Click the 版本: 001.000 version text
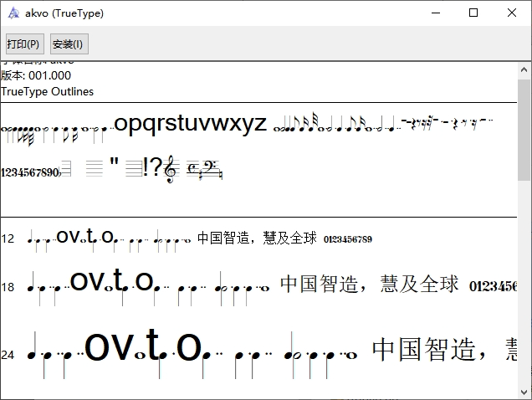 tap(36, 75)
